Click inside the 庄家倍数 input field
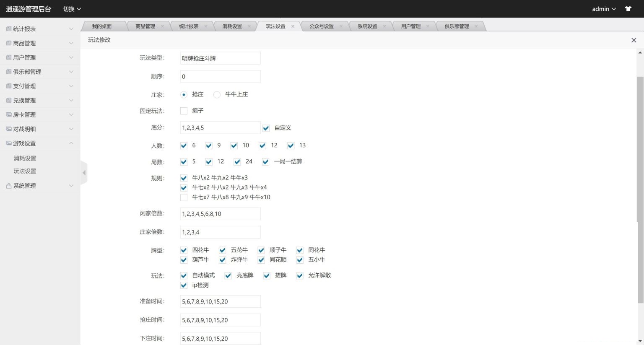644x345 pixels. click(220, 232)
